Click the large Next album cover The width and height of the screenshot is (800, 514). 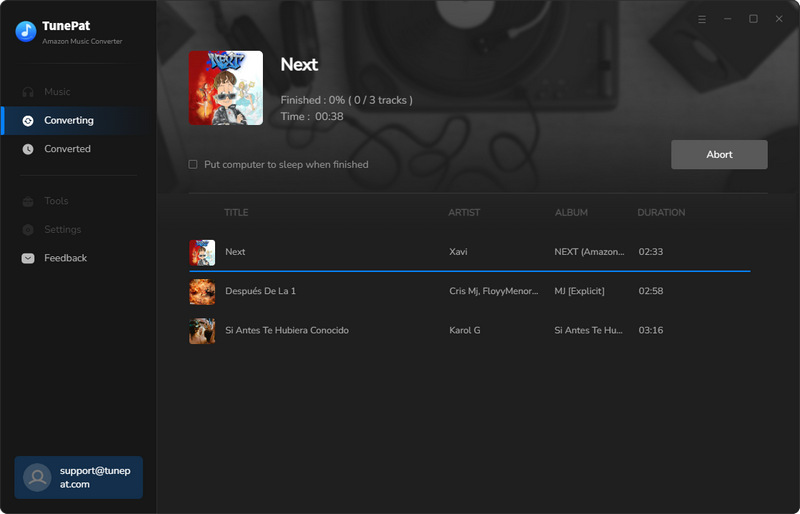coord(226,88)
